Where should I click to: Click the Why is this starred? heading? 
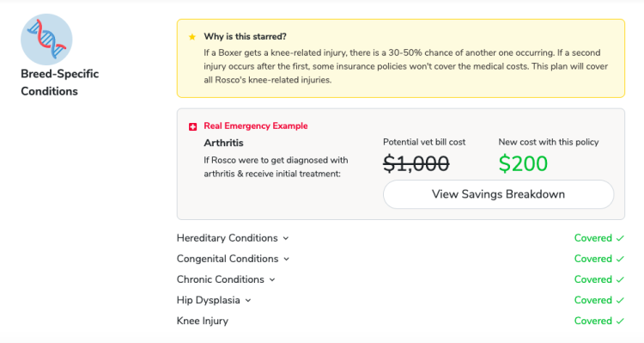pyautogui.click(x=246, y=37)
